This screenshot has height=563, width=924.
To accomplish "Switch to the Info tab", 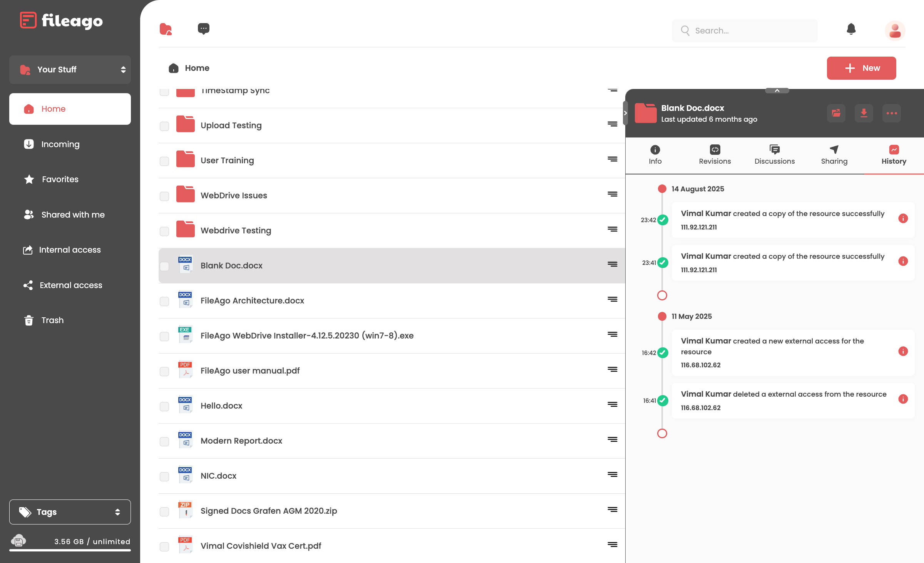I will tap(655, 155).
